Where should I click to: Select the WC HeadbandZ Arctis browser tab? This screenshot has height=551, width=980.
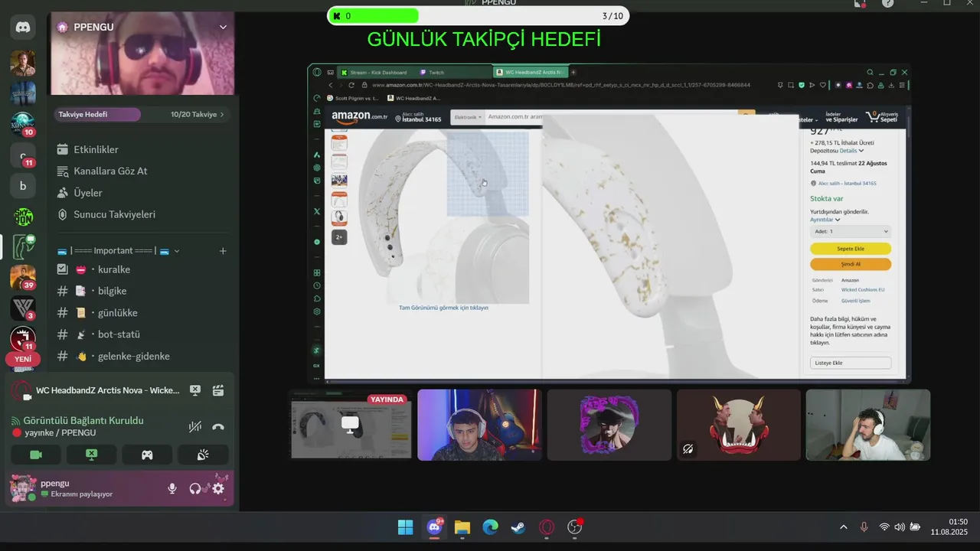click(x=530, y=72)
